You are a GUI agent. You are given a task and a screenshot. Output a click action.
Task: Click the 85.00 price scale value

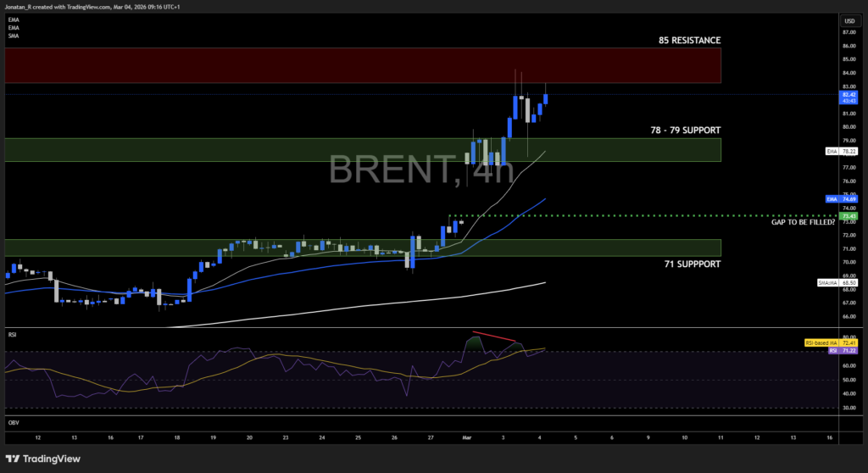coord(849,59)
